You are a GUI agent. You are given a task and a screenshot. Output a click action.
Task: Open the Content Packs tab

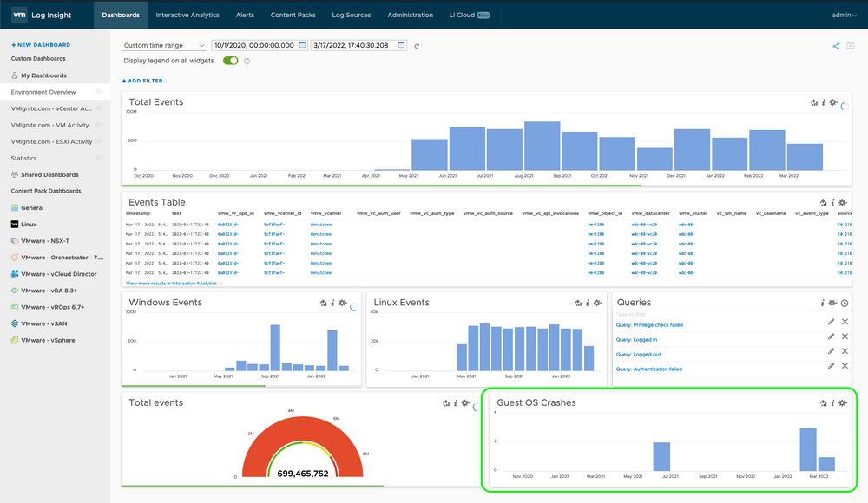click(293, 15)
